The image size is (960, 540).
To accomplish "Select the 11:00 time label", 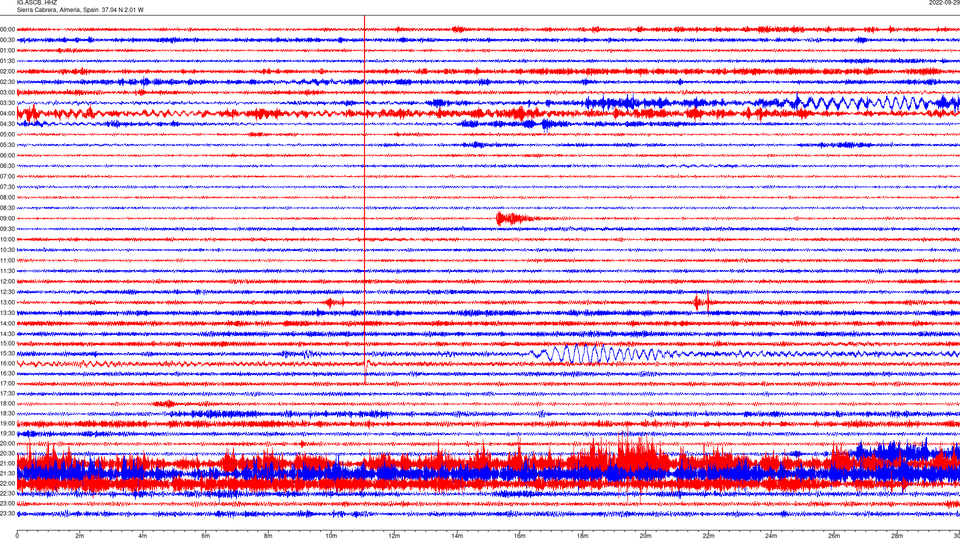I will click(x=7, y=260).
